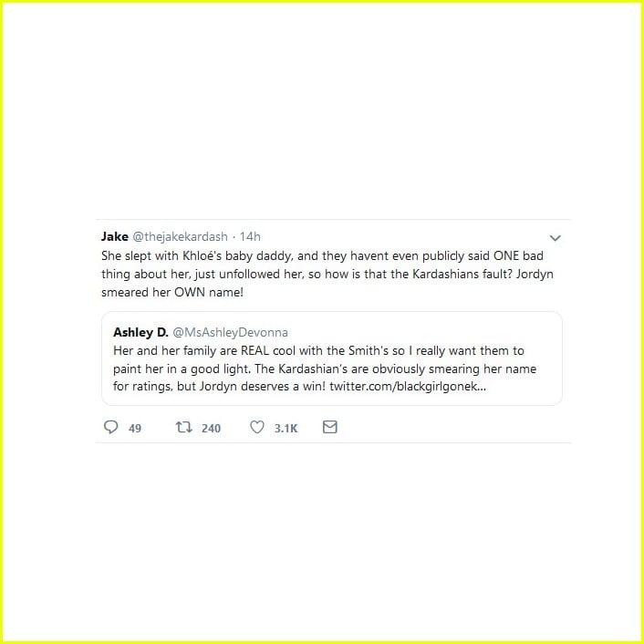This screenshot has width=644, height=644.
Task: Click Jake's main tweet text
Action: [x=327, y=274]
